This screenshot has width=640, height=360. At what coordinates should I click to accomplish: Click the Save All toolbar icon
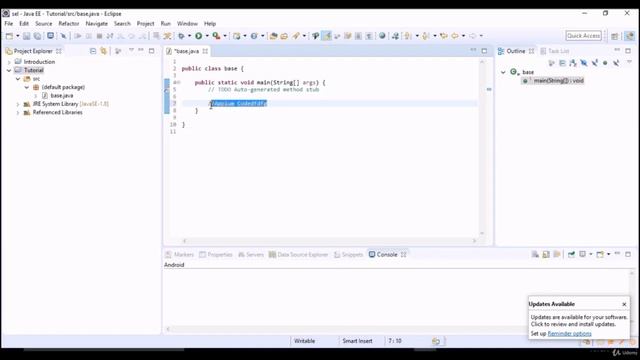coord(37,36)
